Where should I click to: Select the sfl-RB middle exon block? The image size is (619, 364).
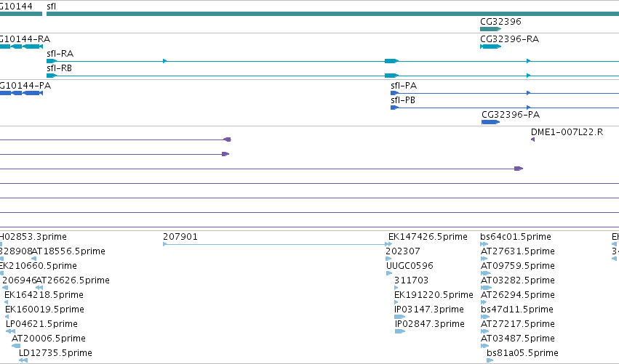click(391, 76)
